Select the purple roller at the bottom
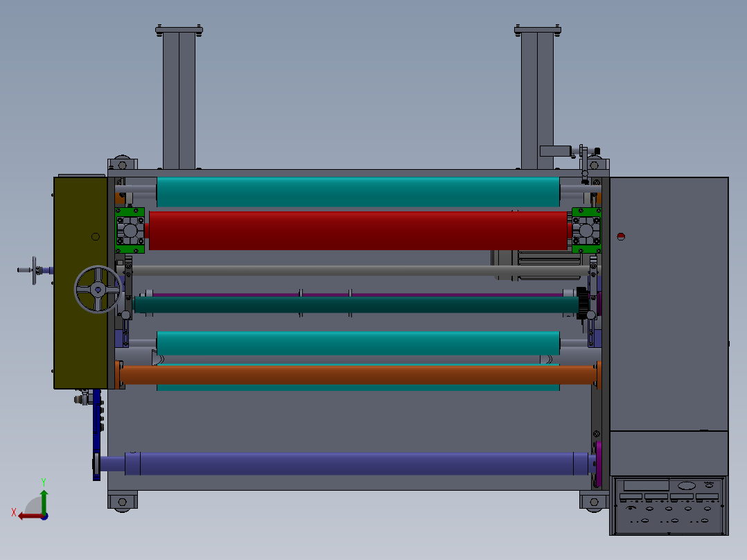Viewport: 747px width, 560px height. (x=356, y=464)
